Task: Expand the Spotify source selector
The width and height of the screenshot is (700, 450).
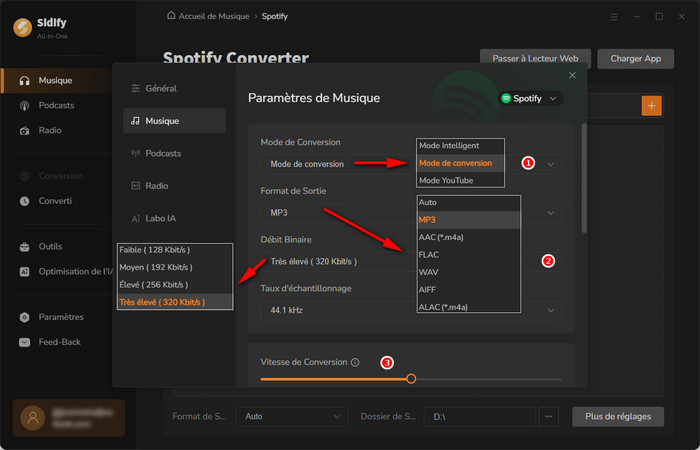Action: [531, 98]
